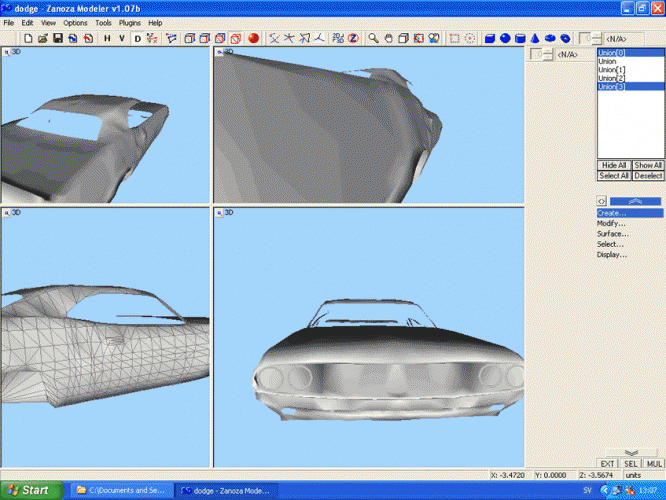
Task: Expand the Modify... command group
Action: pyautogui.click(x=612, y=223)
